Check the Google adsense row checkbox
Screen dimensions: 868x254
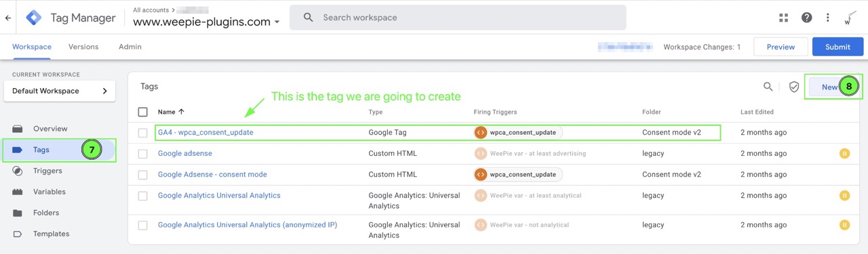(x=142, y=154)
